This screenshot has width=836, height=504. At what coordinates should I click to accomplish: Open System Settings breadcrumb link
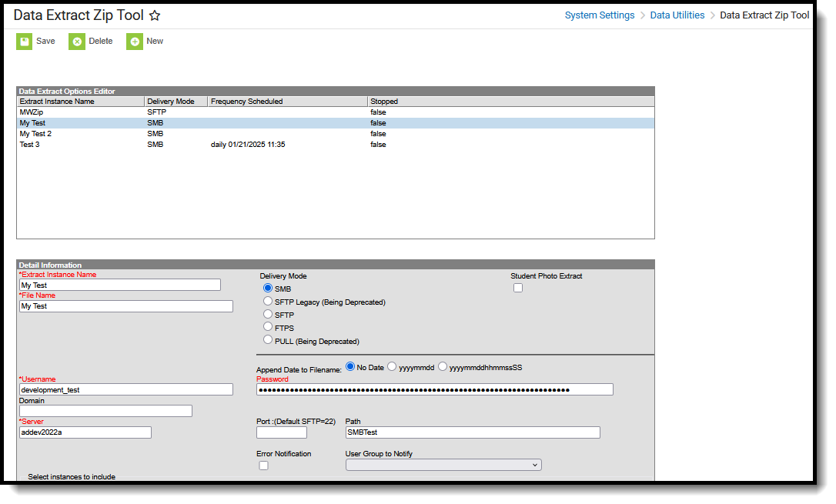pos(599,15)
